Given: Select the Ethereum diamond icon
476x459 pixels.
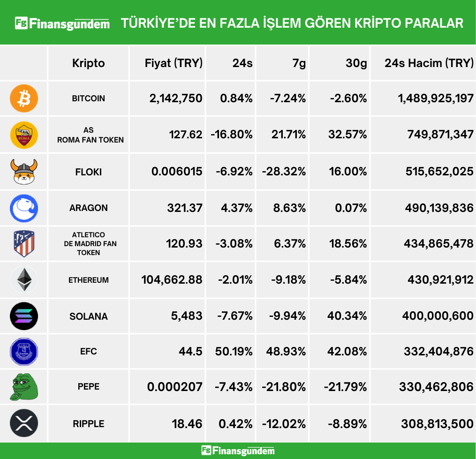Looking at the screenshot, I should tap(24, 280).
